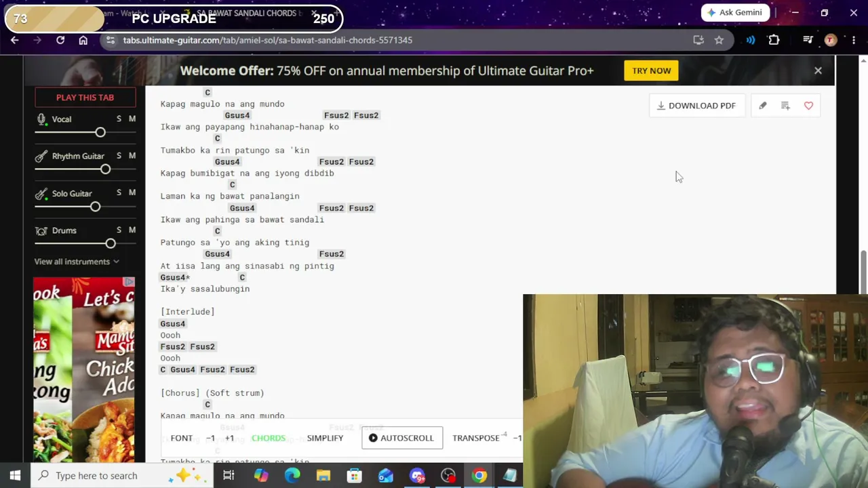This screenshot has height=488, width=868.
Task: Switch to the SA BAWAT SANDALI CHORDS tab
Action: (247, 13)
